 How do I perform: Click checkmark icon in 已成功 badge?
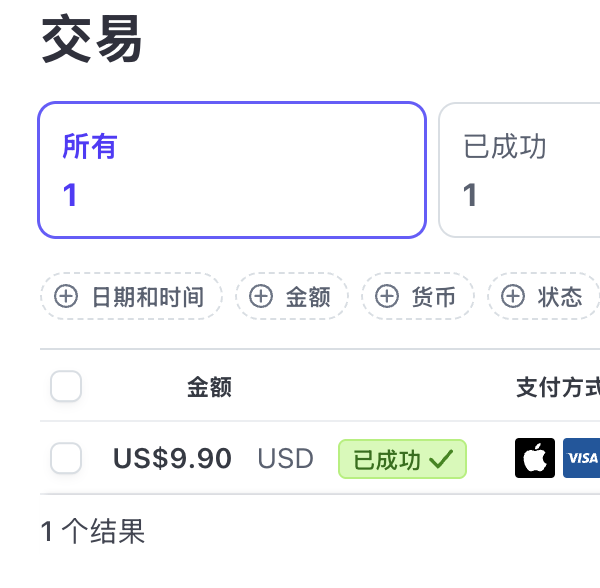click(441, 459)
